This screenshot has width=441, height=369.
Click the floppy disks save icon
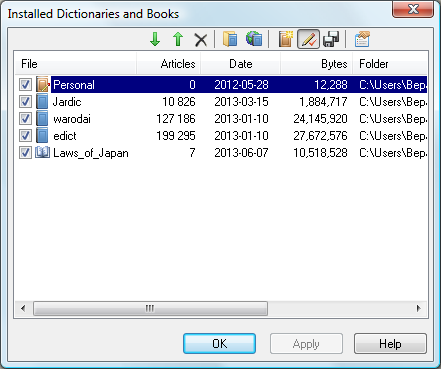[331, 39]
